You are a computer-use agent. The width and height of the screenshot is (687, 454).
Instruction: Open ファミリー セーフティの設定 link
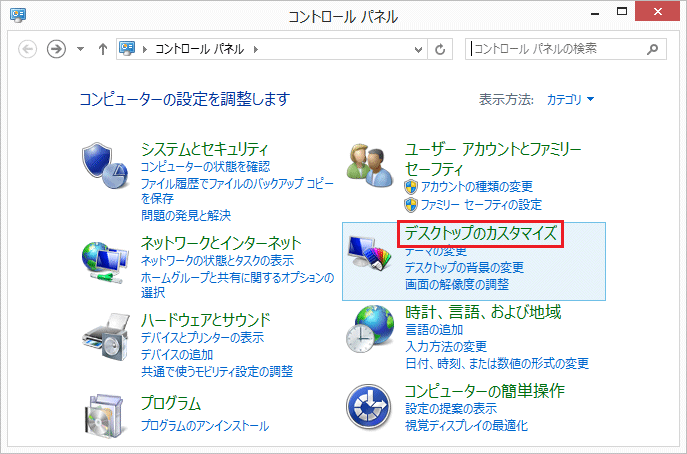coord(482,205)
